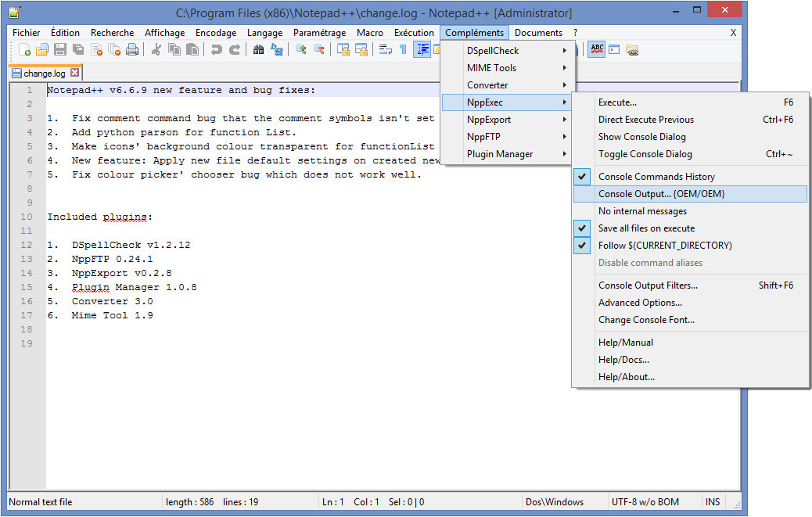The height and width of the screenshot is (517, 812).
Task: Click the Copy toolbar icon
Action: (x=174, y=50)
